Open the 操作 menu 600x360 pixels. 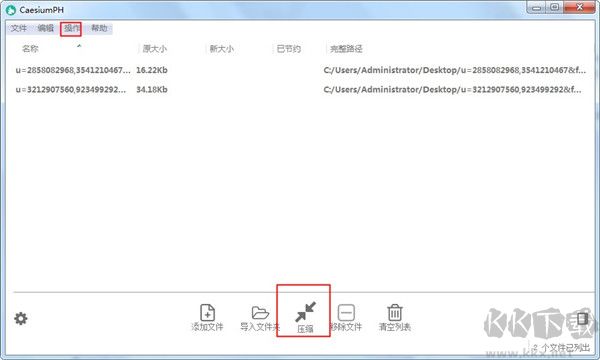[x=71, y=28]
